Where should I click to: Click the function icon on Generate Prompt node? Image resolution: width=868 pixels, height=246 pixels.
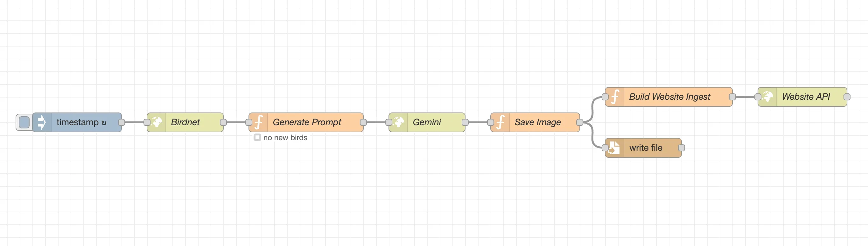click(258, 122)
